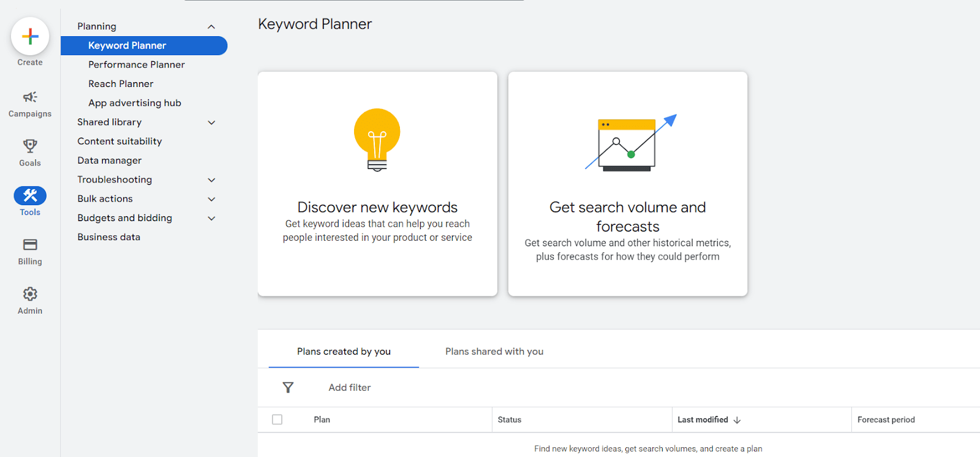Switch to Plans created by you tab
The image size is (980, 457).
tap(344, 352)
